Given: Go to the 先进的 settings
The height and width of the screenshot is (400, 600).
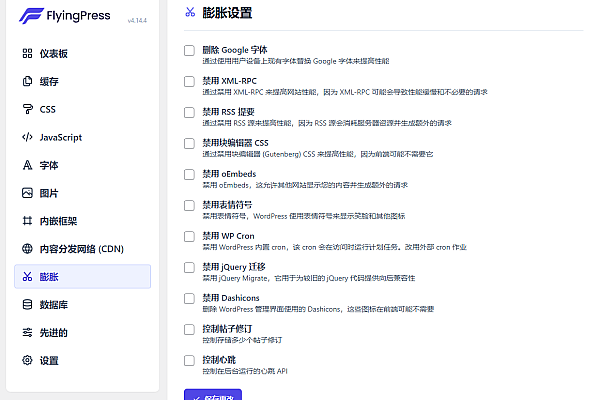Looking at the screenshot, I should (83, 332).
